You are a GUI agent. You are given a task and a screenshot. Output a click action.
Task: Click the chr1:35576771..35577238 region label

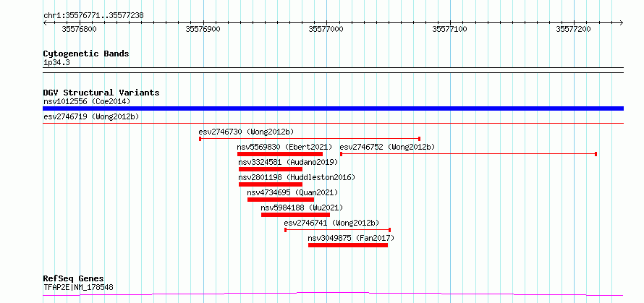tap(93, 16)
